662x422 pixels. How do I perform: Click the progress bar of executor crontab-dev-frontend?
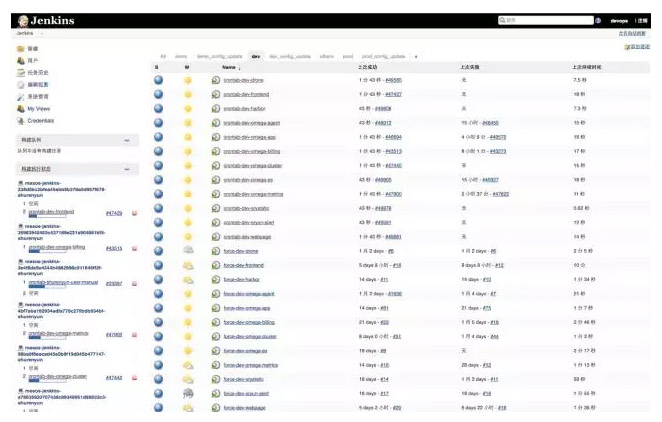47,216
